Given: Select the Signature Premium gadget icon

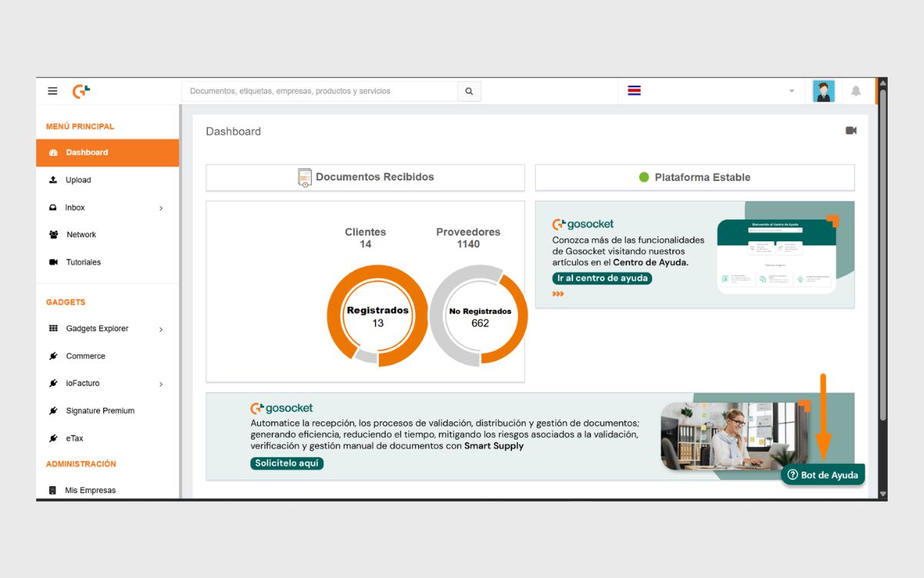Looking at the screenshot, I should (x=53, y=411).
